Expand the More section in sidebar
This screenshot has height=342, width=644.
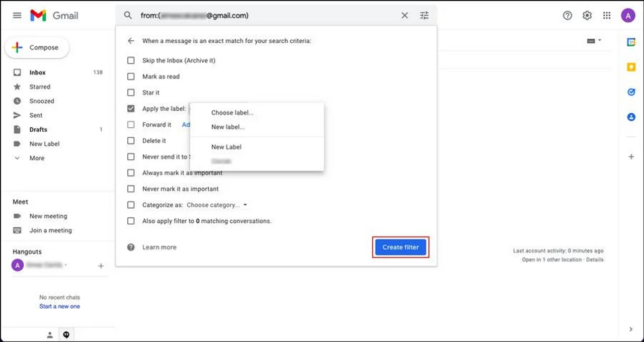36,158
